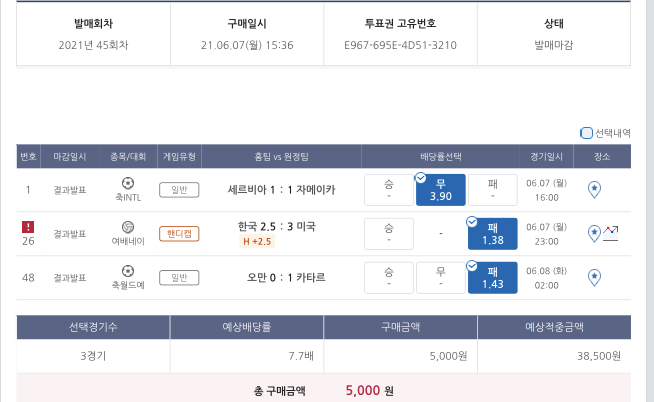The width and height of the screenshot is (654, 402).
Task: Click the 마감일시 column header
Action: point(70,157)
